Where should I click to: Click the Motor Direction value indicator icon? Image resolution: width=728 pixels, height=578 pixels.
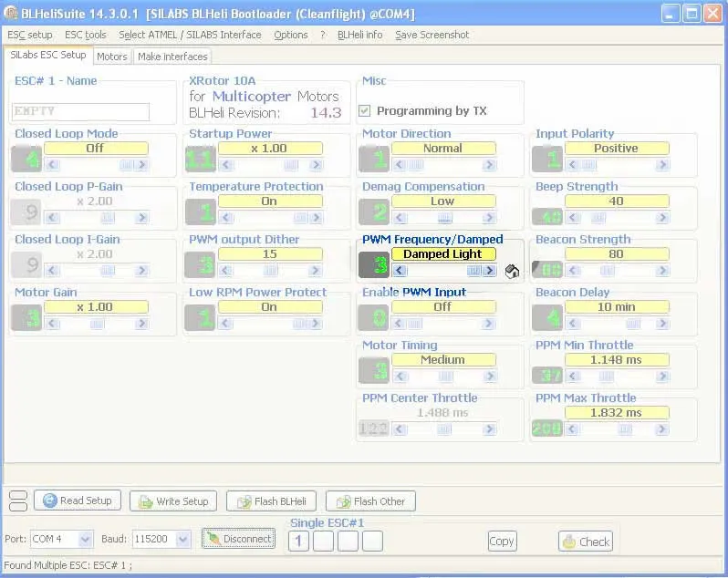[374, 159]
